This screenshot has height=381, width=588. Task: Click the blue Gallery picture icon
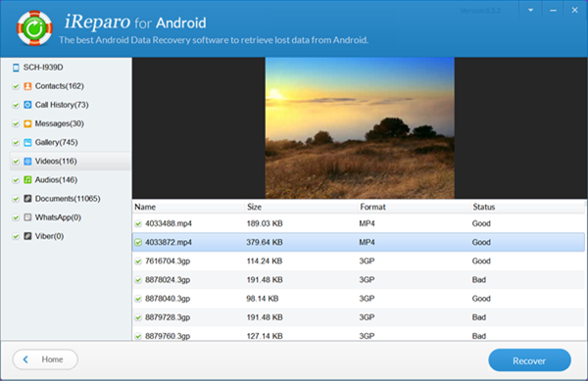click(27, 142)
